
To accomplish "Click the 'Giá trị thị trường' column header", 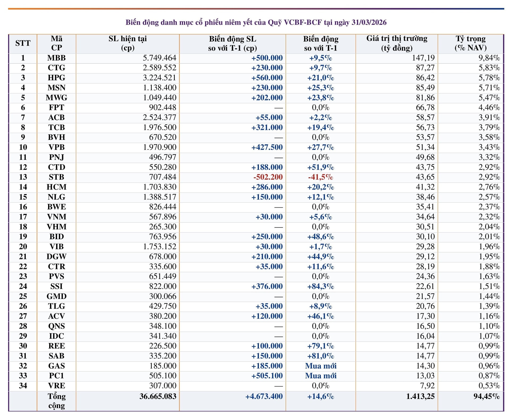I will click(x=397, y=43).
